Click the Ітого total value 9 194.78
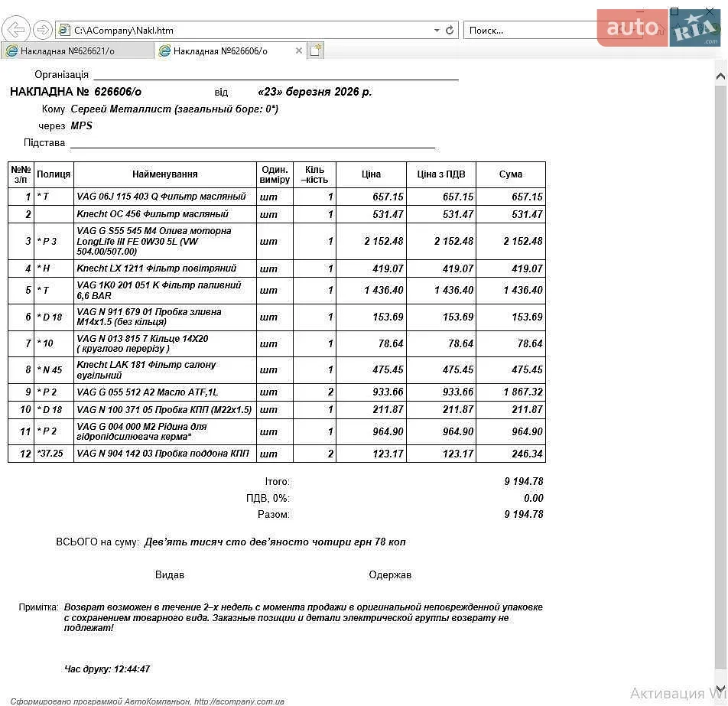The image size is (728, 706). click(x=524, y=481)
